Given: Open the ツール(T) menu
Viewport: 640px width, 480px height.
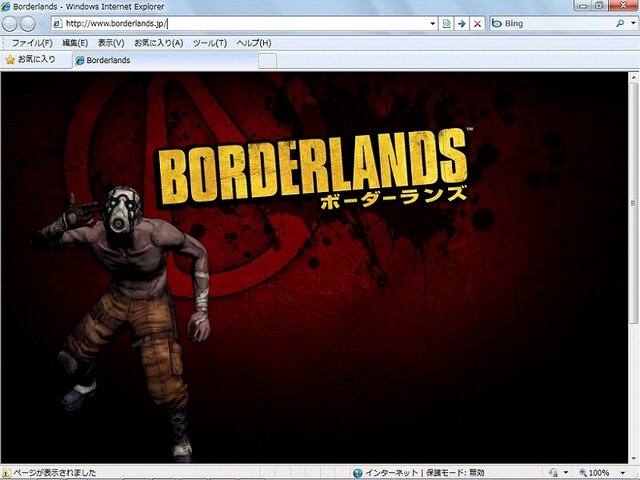Looking at the screenshot, I should coord(210,43).
